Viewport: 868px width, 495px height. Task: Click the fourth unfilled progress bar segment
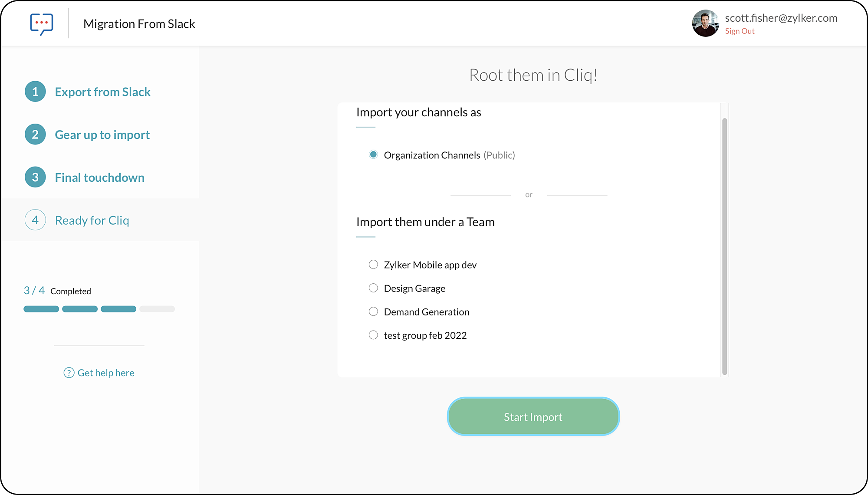(x=157, y=309)
